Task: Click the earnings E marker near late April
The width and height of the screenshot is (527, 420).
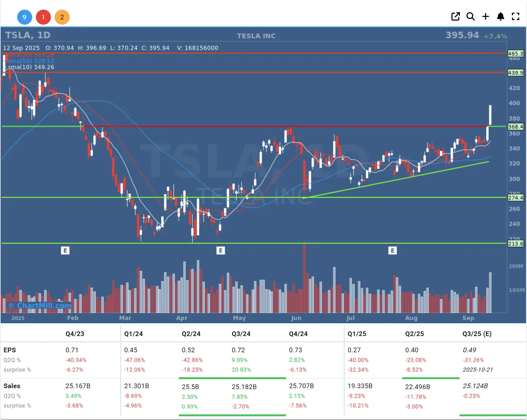Action: (x=220, y=250)
